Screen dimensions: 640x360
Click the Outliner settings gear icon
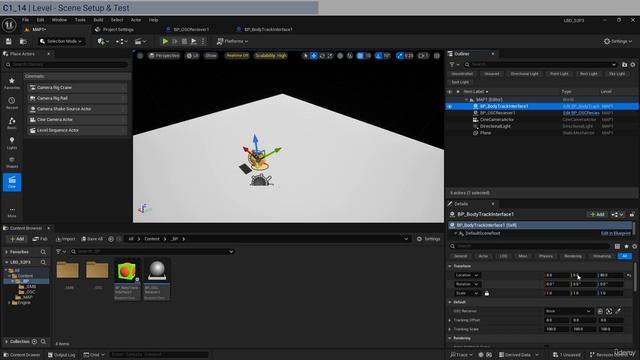click(633, 64)
